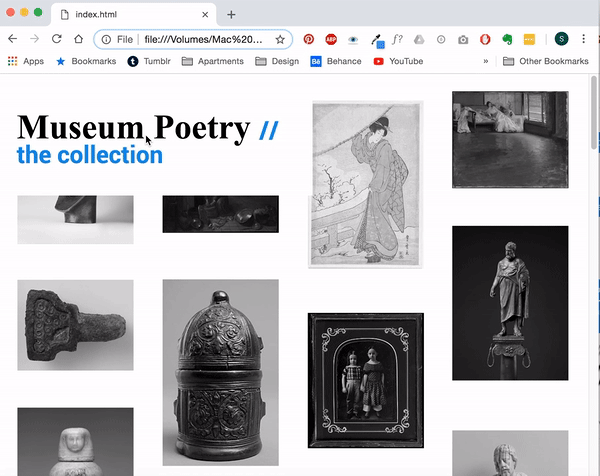Select the index.html tab
This screenshot has height=476, width=600.
134,15
